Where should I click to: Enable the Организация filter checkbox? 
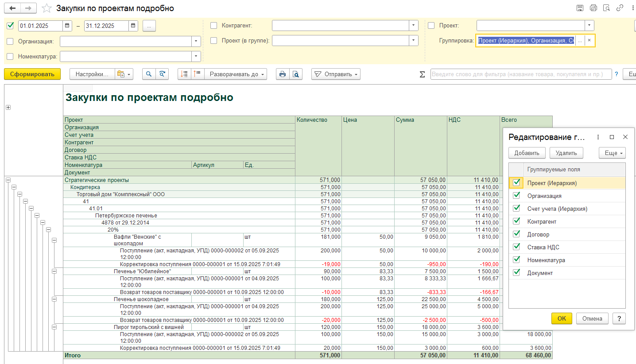(10, 42)
